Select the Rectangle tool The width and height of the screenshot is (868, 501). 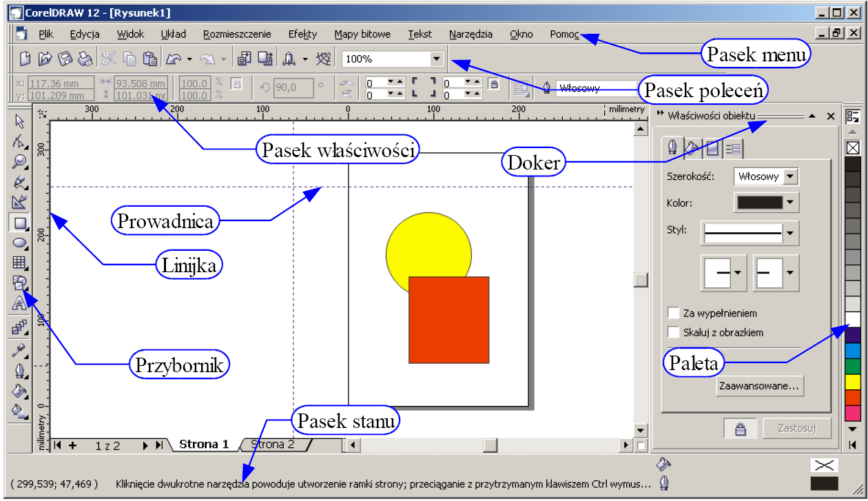[x=19, y=223]
